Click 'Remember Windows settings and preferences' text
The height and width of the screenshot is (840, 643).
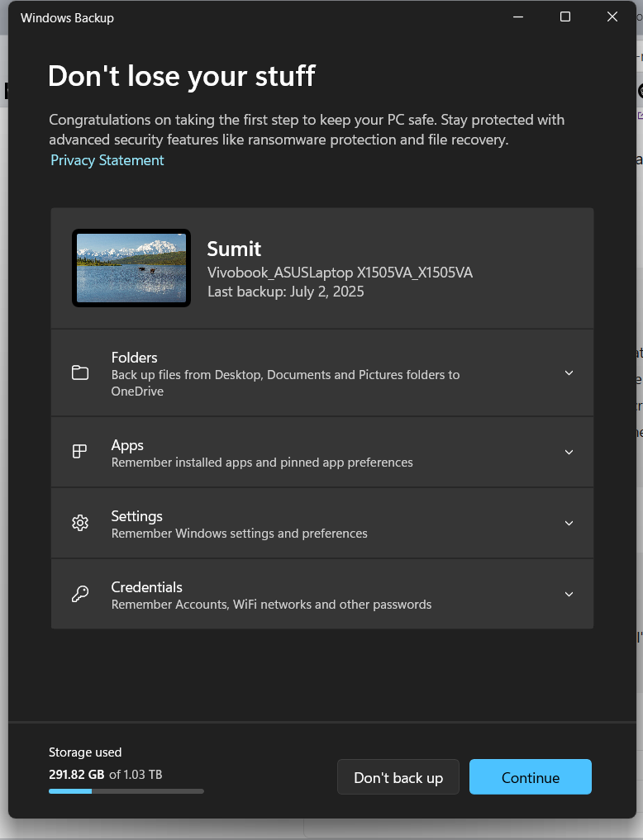point(239,534)
